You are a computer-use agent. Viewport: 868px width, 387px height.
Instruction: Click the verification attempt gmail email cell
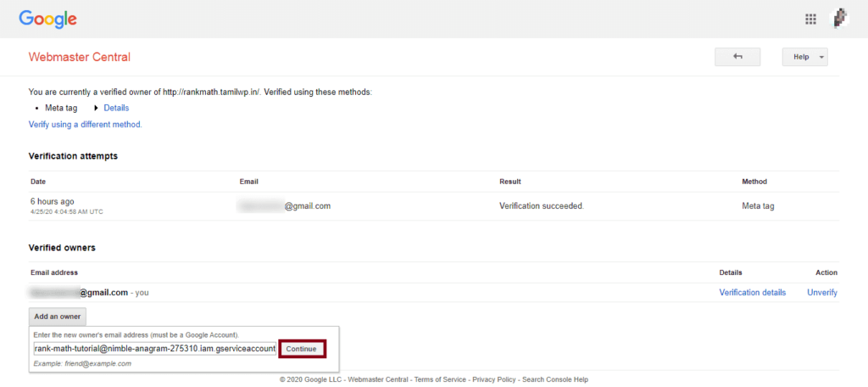click(284, 205)
